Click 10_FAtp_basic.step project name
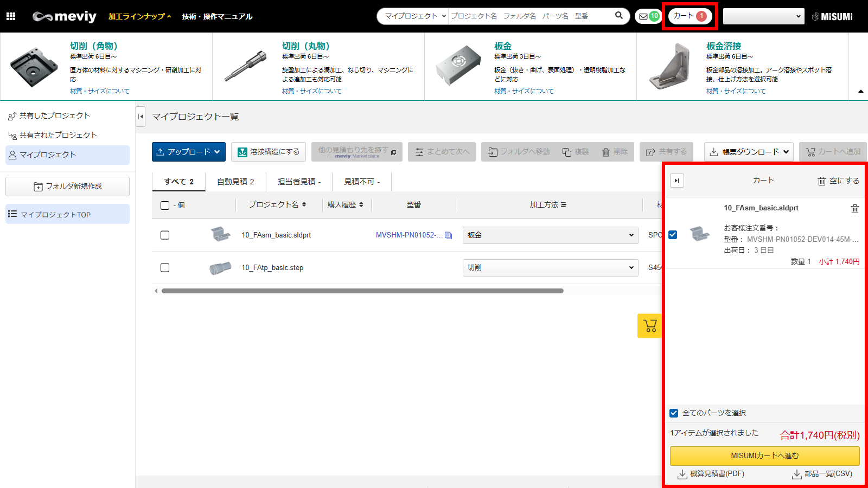Viewport: 868px width, 488px height. 272,268
